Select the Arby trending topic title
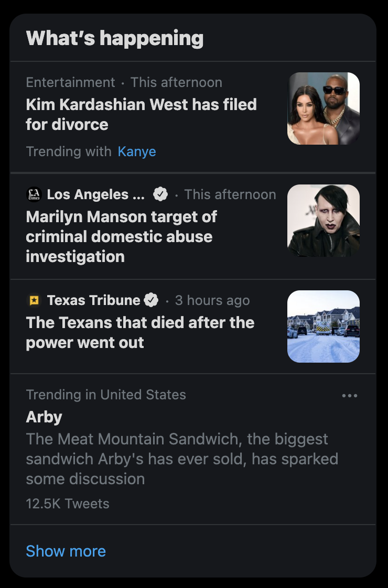Screen dimensions: 388x588 click(x=44, y=417)
